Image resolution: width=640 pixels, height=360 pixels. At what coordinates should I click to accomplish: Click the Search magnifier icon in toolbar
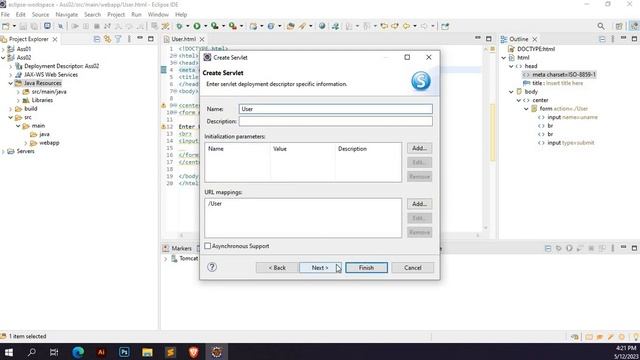tap(601, 26)
